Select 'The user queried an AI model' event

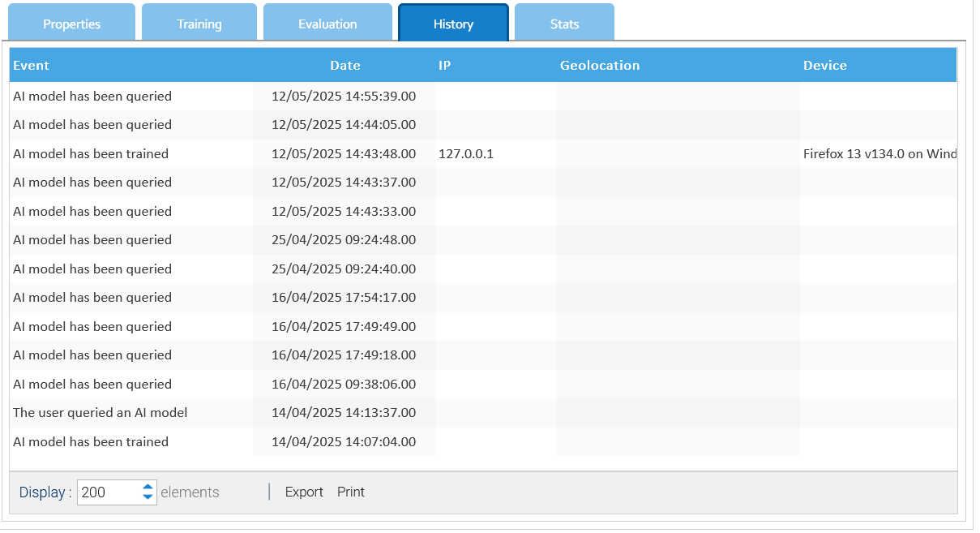point(101,413)
